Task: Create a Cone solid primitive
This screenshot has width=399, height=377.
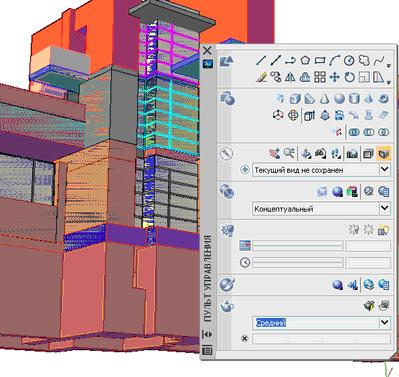Action: (x=324, y=99)
